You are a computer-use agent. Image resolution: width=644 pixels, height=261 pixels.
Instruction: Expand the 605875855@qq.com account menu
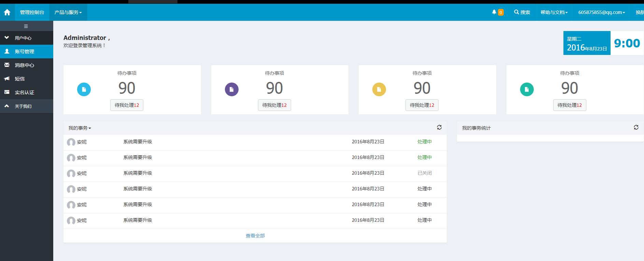point(601,12)
